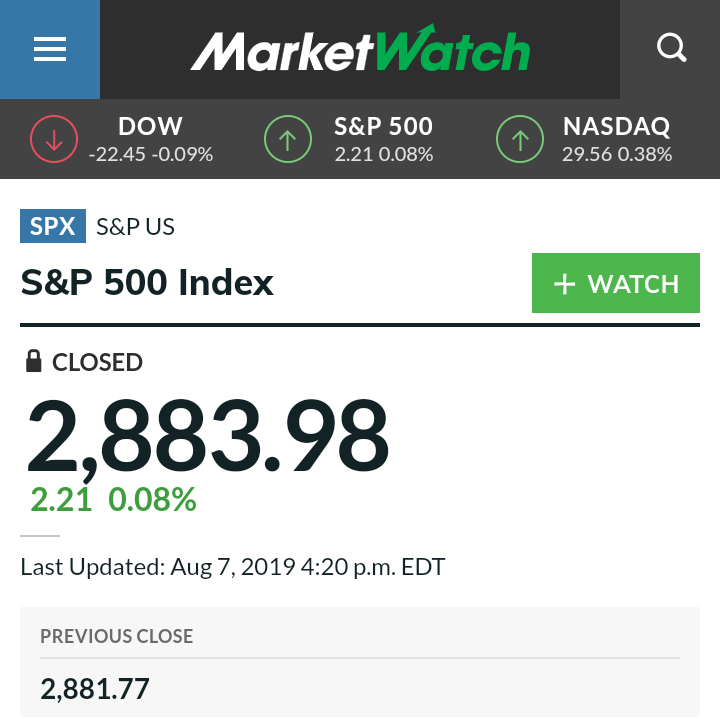The width and height of the screenshot is (720, 719).
Task: Click the plus icon on WATCH button
Action: [565, 284]
